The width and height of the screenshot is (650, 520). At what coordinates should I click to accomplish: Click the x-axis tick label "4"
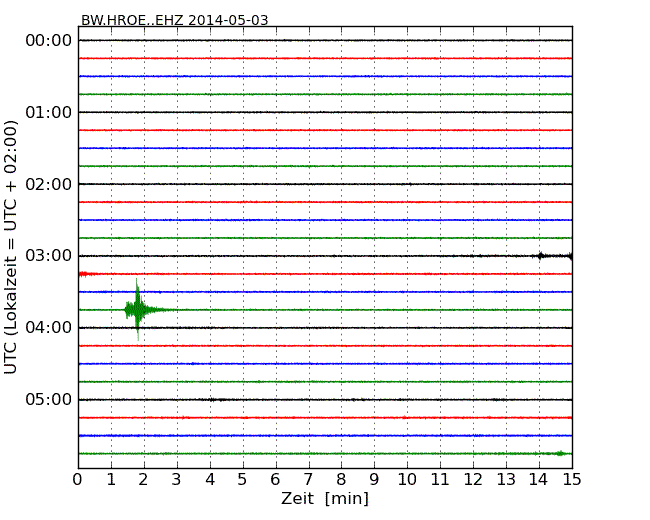coord(210,480)
